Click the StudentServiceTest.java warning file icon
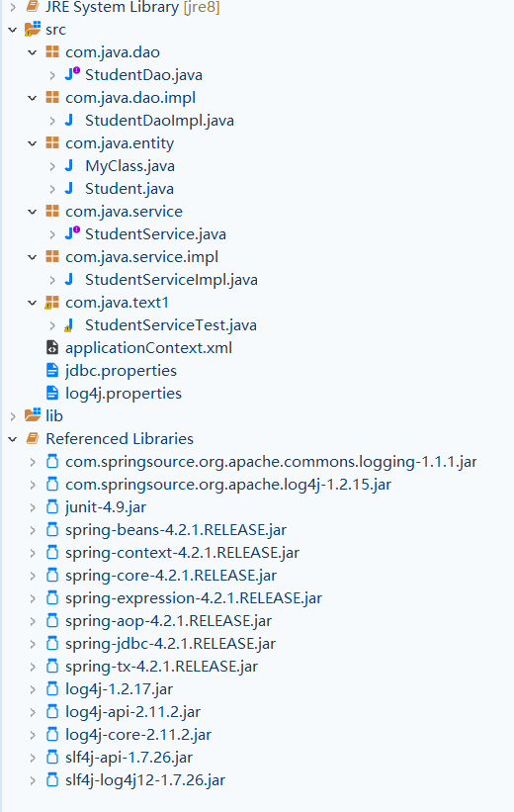 tap(69, 325)
